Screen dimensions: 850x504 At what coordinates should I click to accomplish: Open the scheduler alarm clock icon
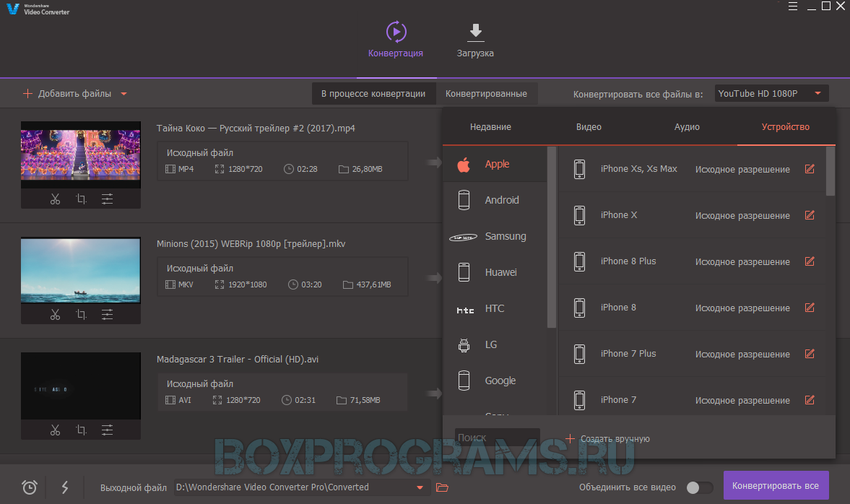coord(30,487)
